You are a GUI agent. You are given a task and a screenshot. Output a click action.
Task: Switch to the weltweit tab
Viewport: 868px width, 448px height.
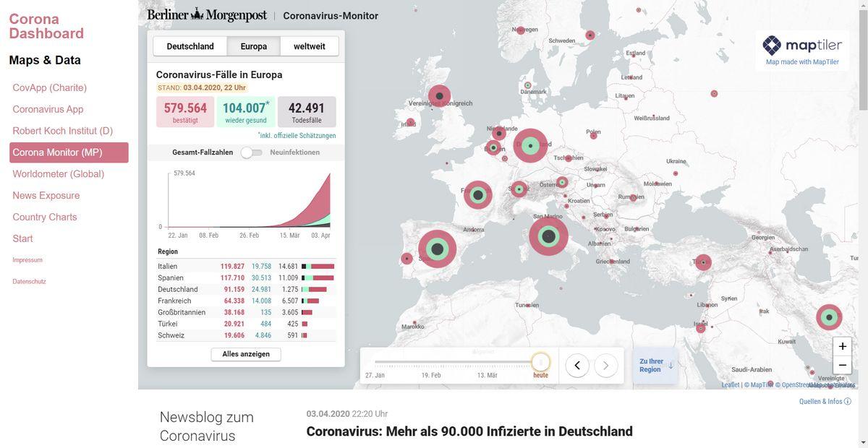(x=309, y=46)
